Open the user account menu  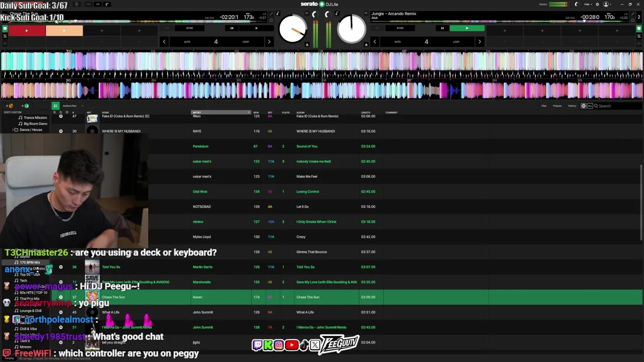tap(607, 4)
